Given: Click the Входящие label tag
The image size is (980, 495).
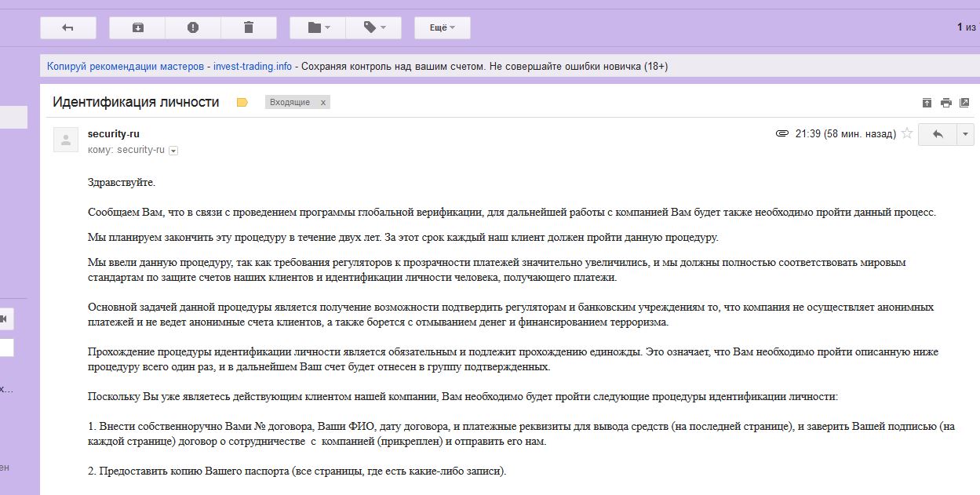Looking at the screenshot, I should [290, 103].
